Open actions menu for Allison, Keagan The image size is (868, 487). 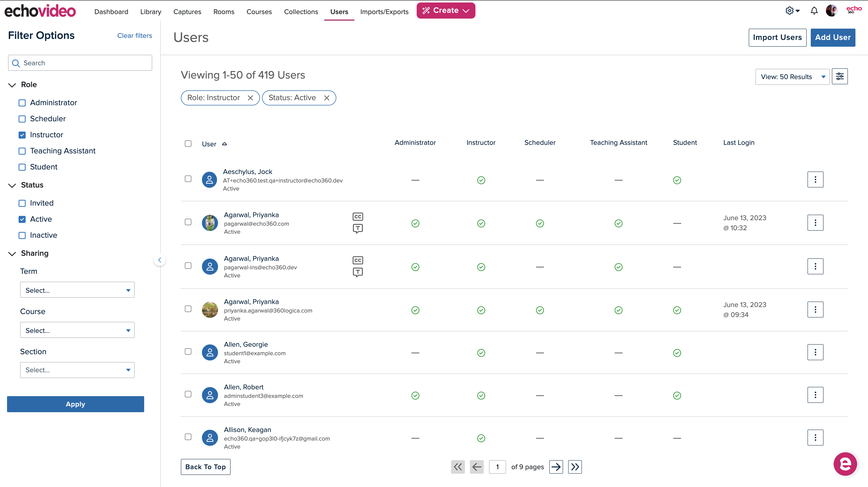point(815,438)
